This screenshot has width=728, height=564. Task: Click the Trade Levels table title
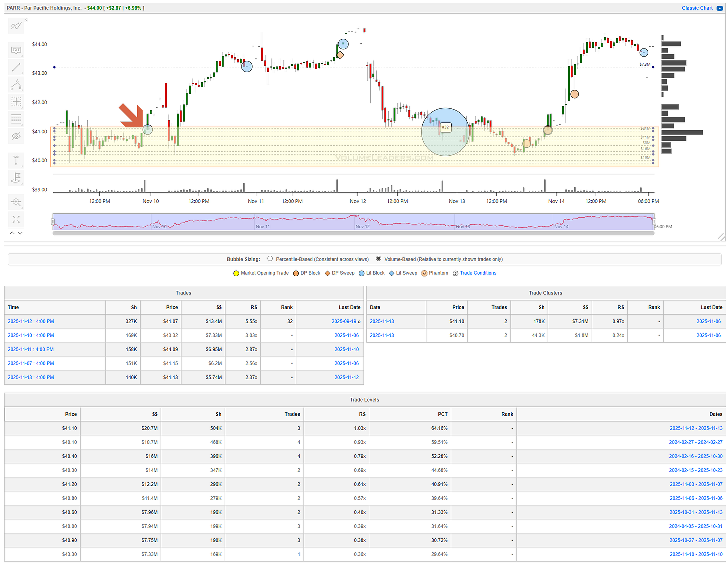(364, 400)
